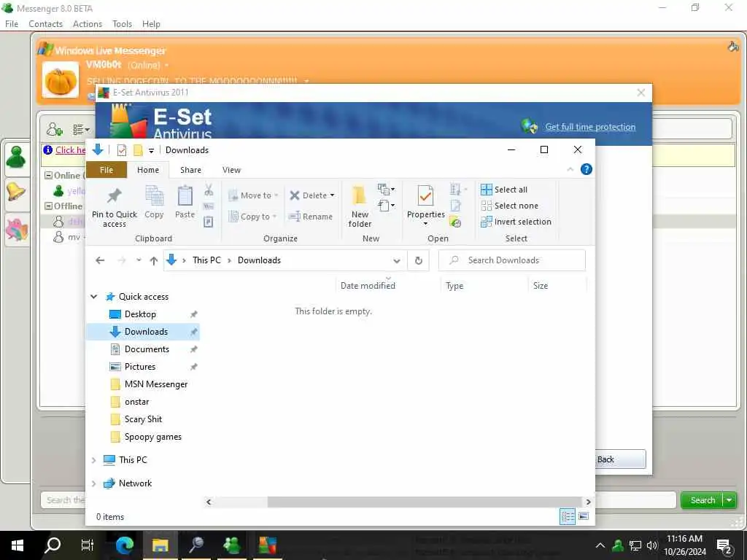Click the Paste shortcut icon in Clipboard group
Screen dimensions: 747x560
pyautogui.click(x=209, y=222)
